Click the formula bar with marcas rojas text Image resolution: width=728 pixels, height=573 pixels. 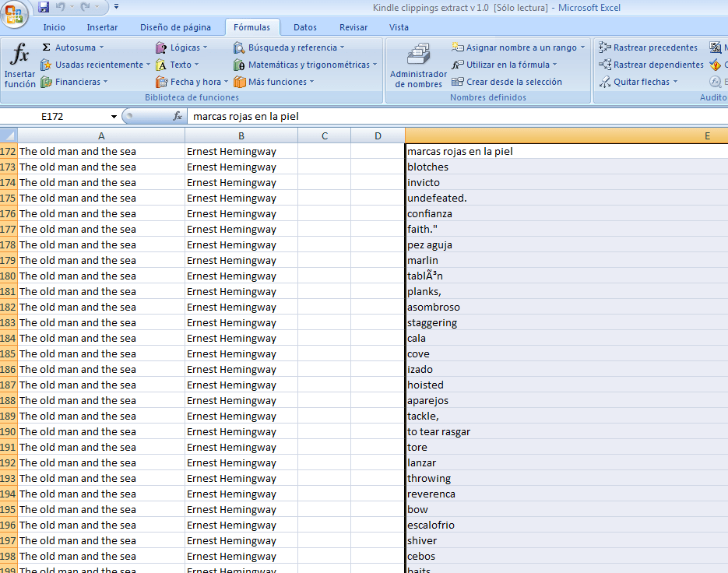coord(457,116)
